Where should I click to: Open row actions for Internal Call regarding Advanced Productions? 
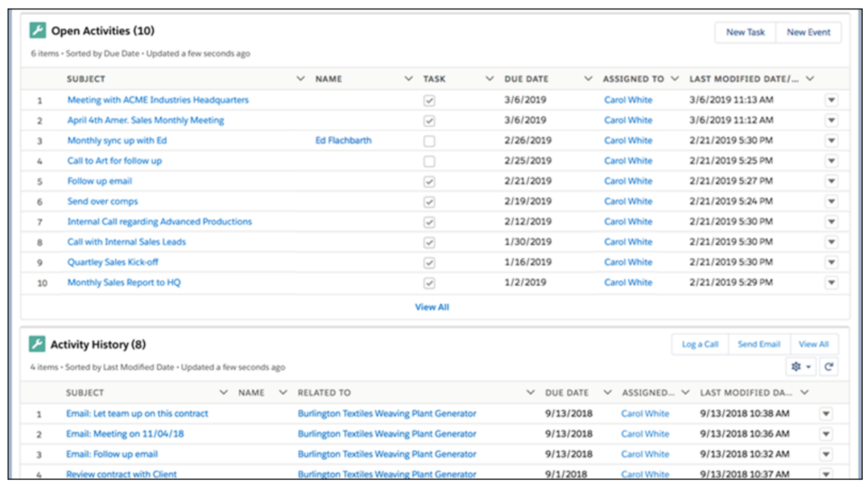pos(832,221)
